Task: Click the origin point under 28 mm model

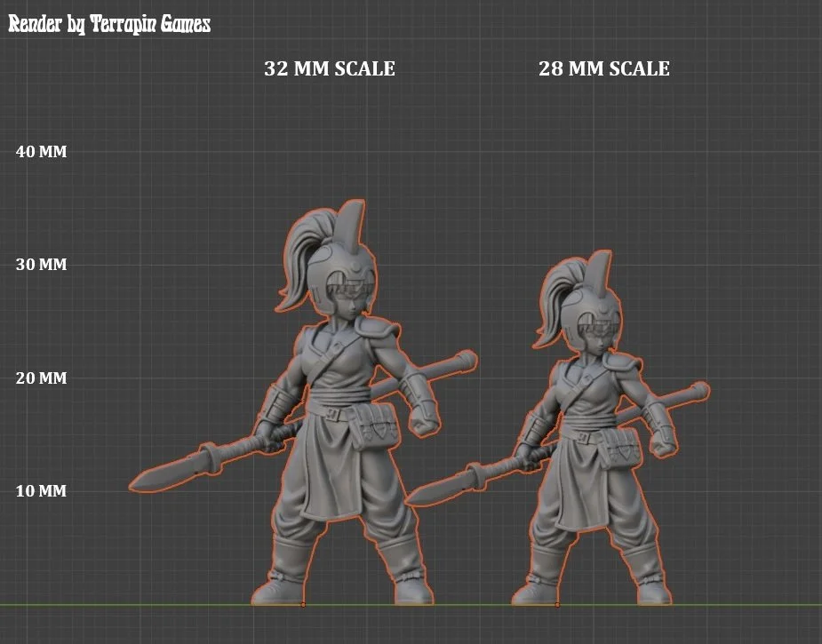Action: pos(557,605)
